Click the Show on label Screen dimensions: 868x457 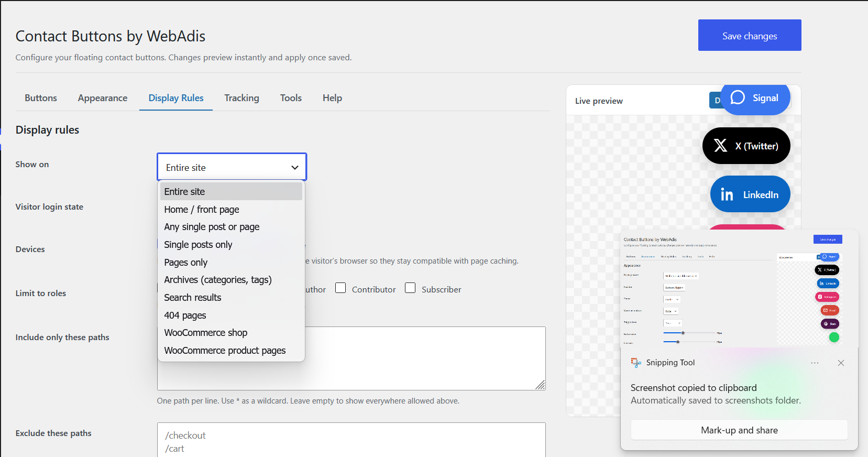(32, 164)
